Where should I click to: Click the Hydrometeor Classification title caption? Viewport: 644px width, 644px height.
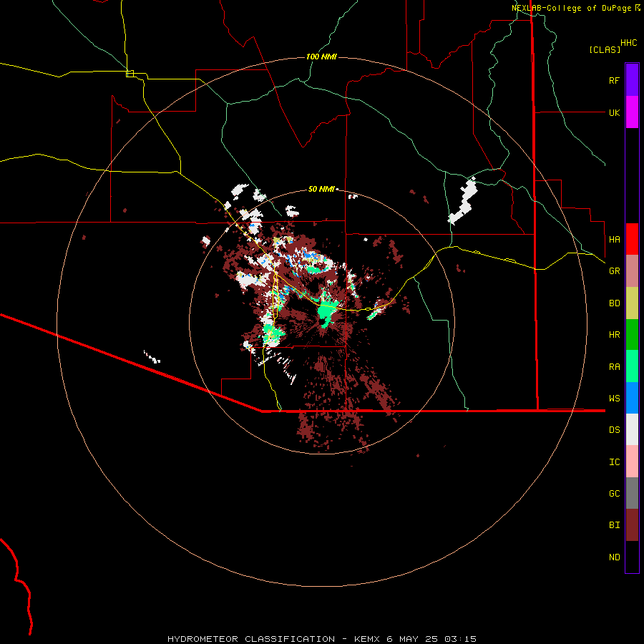(321, 639)
